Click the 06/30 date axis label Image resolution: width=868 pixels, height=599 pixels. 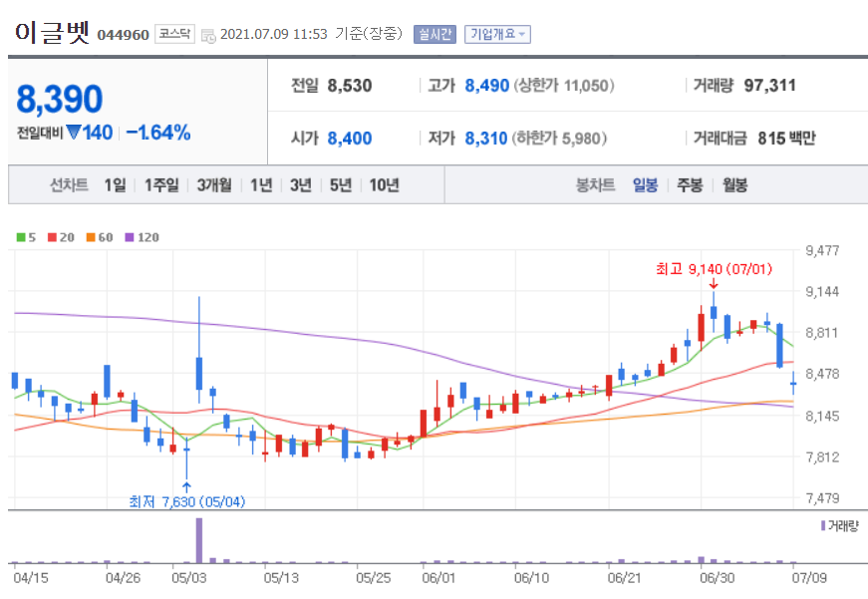point(717,578)
